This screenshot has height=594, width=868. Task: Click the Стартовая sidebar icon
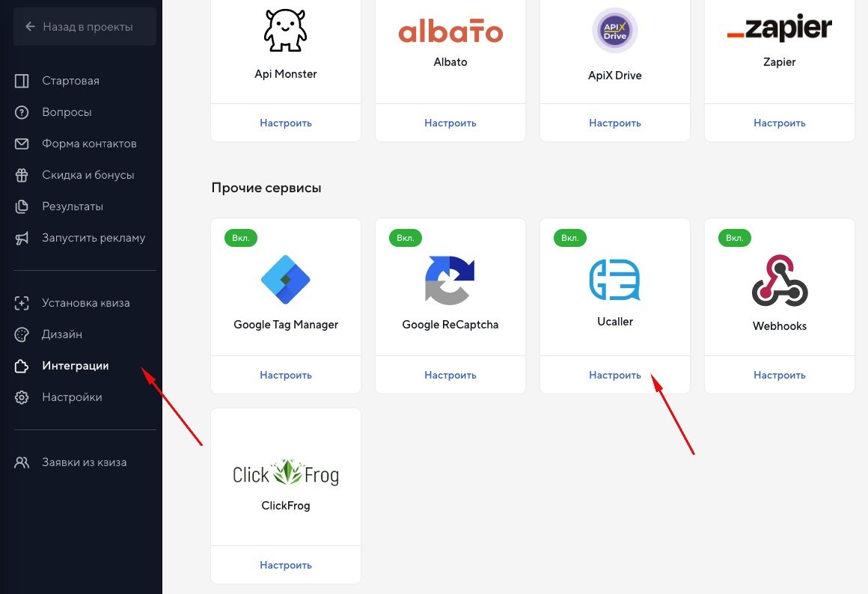[22, 81]
